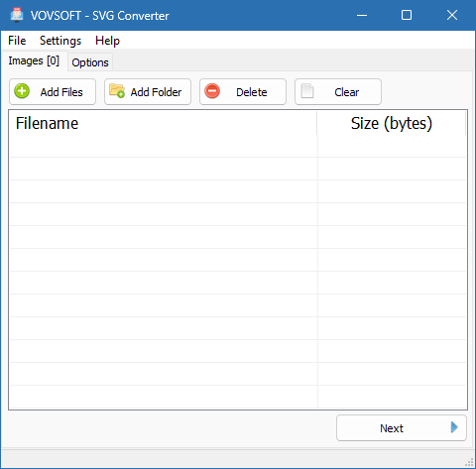This screenshot has height=469, width=476.
Task: Click the Size (bytes) column header
Action: [392, 123]
